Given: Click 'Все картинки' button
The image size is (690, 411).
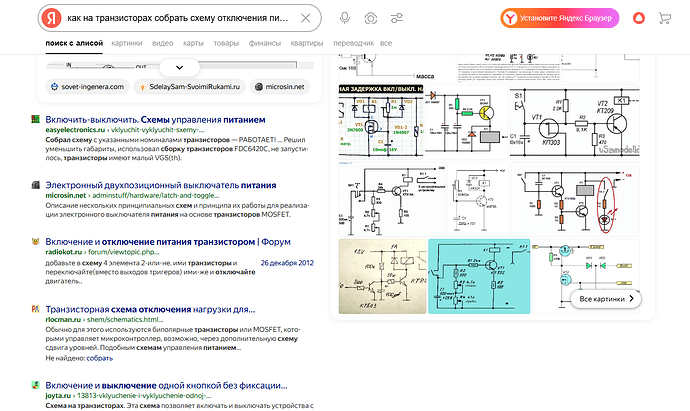Looking at the screenshot, I should point(608,298).
